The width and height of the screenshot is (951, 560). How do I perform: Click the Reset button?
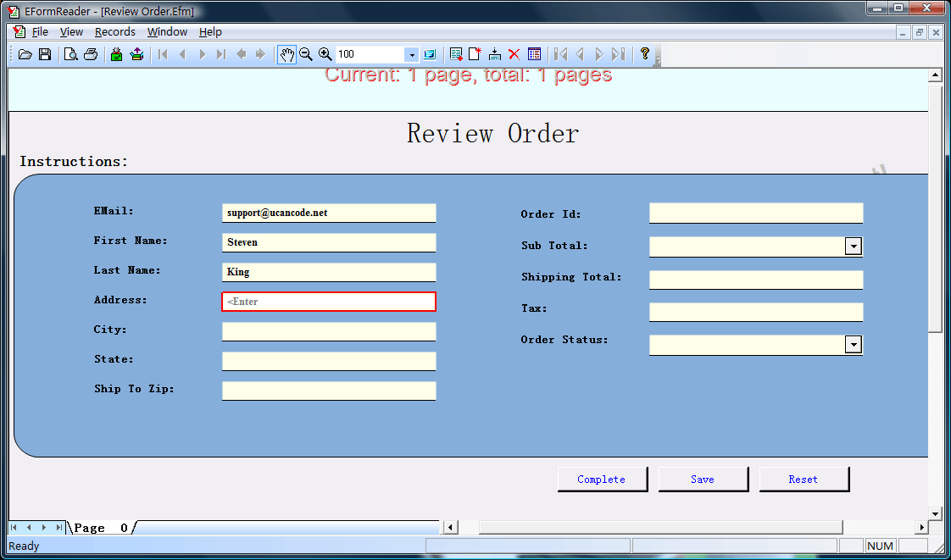point(804,479)
